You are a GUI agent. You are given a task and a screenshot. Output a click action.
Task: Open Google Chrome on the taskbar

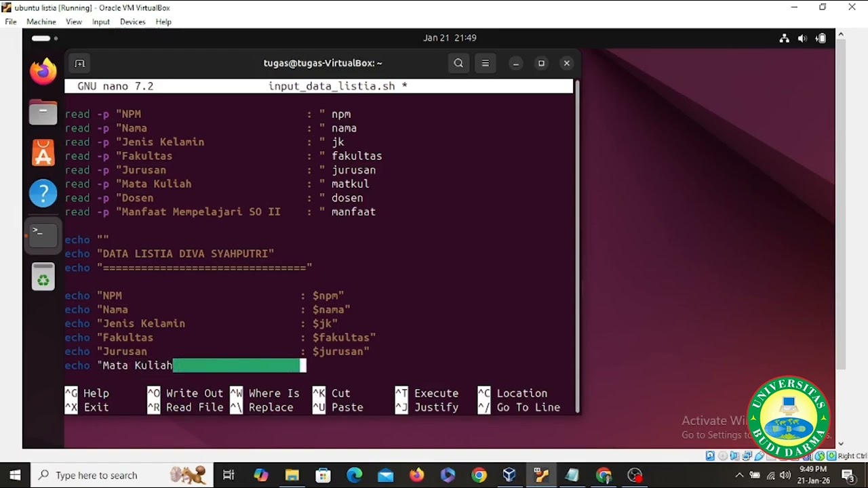point(479,475)
